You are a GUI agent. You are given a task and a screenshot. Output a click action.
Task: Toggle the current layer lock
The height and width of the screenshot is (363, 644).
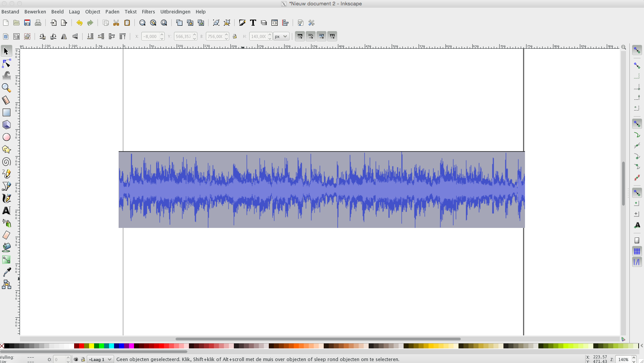[83, 360]
